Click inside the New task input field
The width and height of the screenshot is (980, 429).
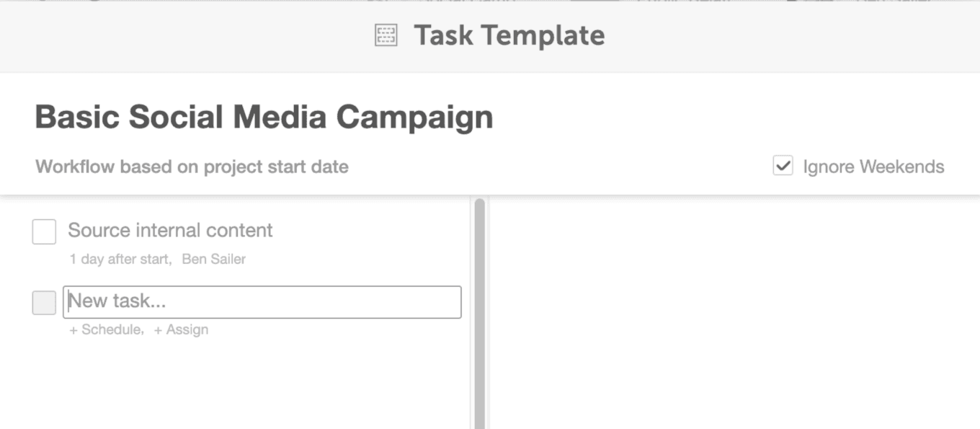click(262, 302)
